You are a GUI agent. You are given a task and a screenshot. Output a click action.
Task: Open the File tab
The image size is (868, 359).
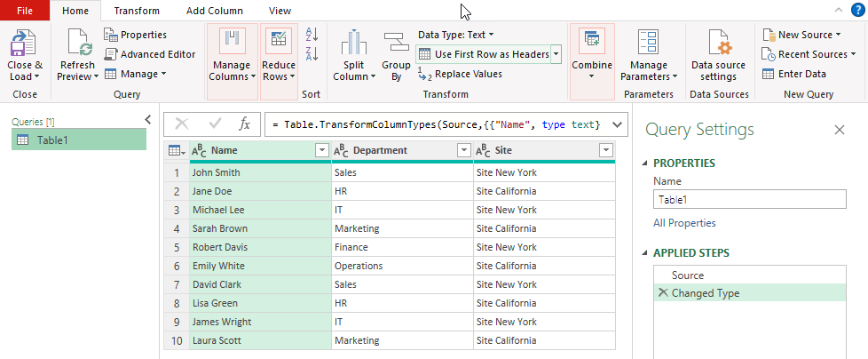click(24, 11)
